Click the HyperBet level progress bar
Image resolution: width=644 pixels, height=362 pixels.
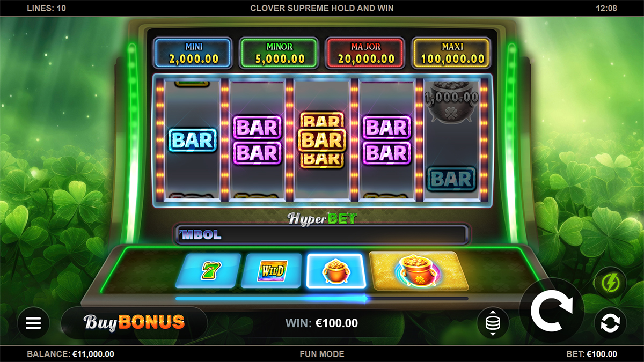322,299
